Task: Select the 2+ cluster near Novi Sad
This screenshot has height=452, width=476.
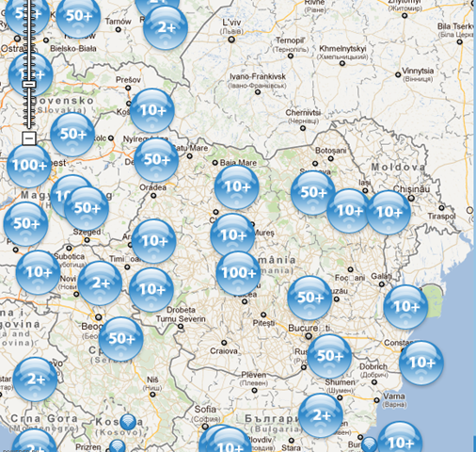Action: coord(100,283)
